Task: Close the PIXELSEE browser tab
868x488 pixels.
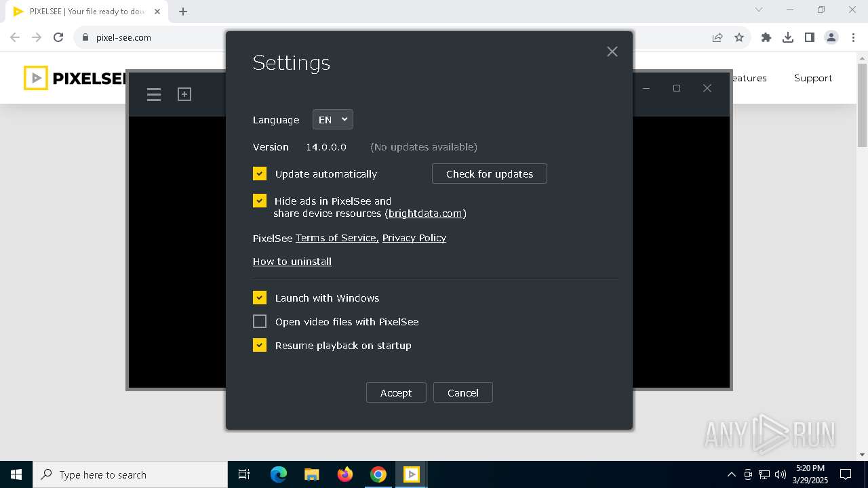Action: point(157,11)
